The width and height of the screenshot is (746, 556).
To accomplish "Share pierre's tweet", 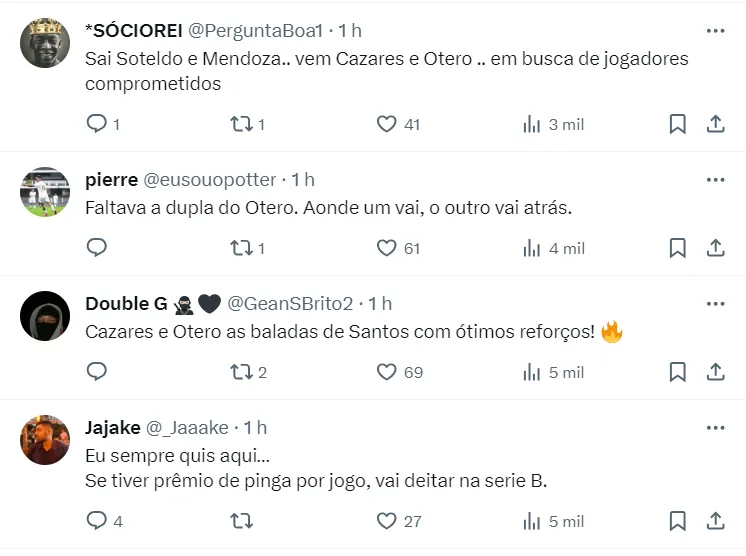I will [x=716, y=248].
